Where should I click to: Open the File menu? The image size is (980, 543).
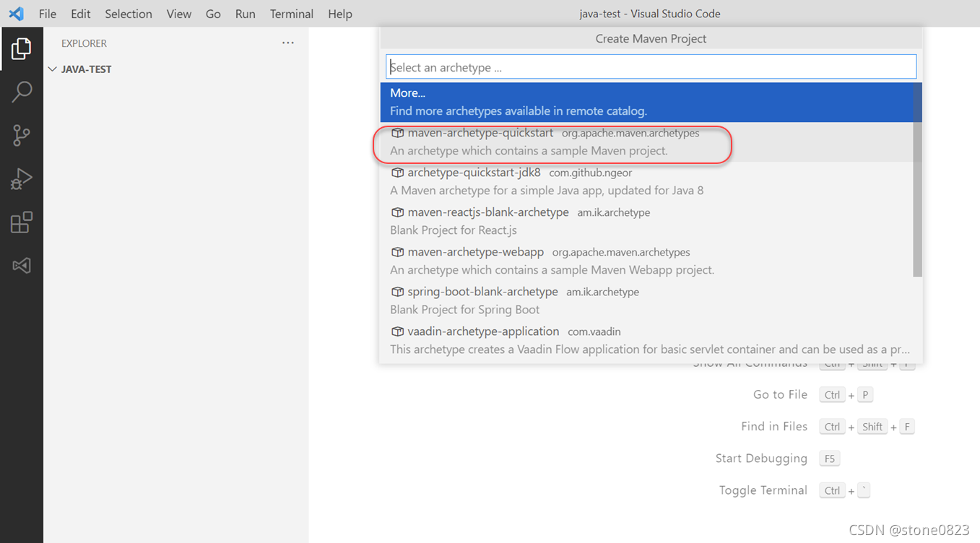[x=48, y=14]
